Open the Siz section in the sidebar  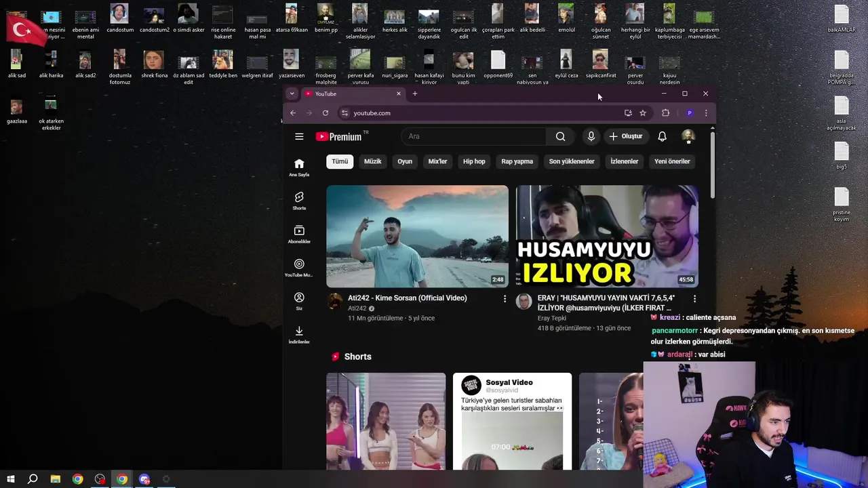(x=299, y=301)
